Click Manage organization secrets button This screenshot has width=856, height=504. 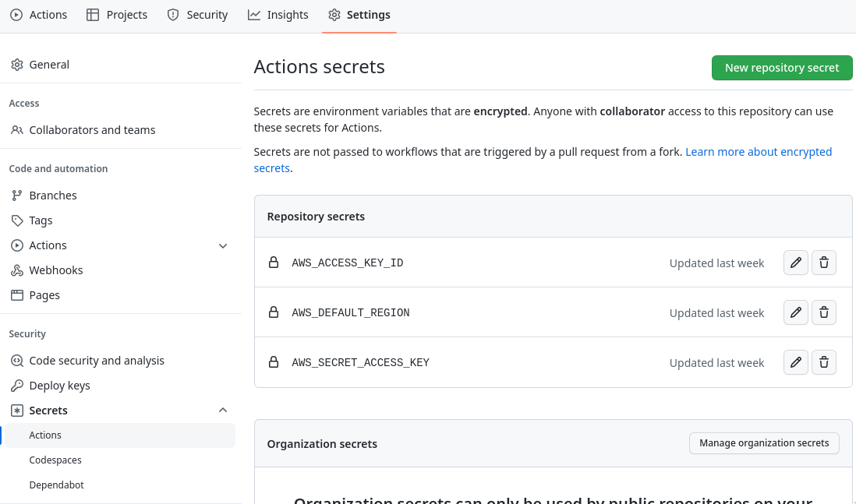click(764, 443)
